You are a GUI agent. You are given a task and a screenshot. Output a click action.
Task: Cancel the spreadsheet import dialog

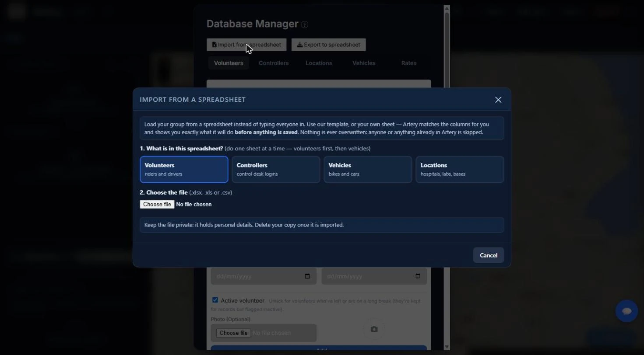coord(489,255)
